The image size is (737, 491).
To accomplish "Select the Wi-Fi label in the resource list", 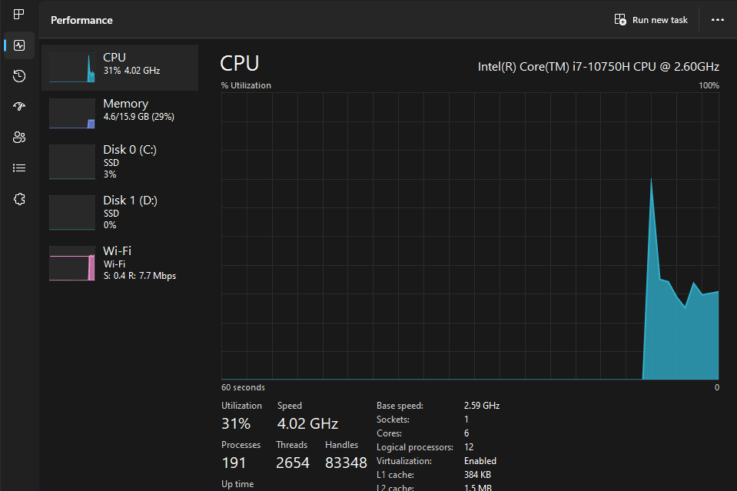I will tap(117, 251).
